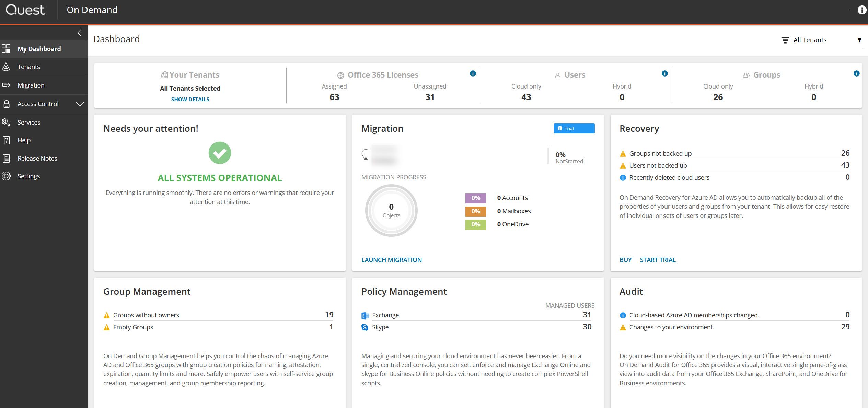Click the Exchange icon
Screen dimensions: 868x408
click(x=365, y=315)
